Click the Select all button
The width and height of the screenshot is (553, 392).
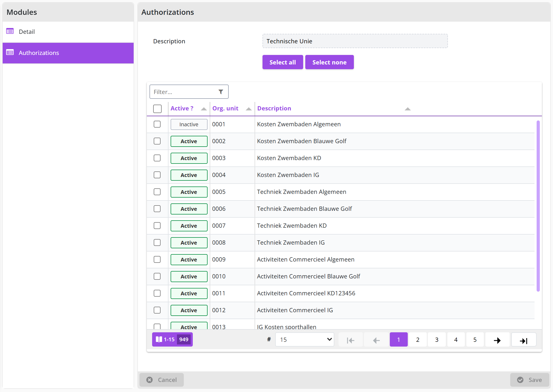(283, 62)
